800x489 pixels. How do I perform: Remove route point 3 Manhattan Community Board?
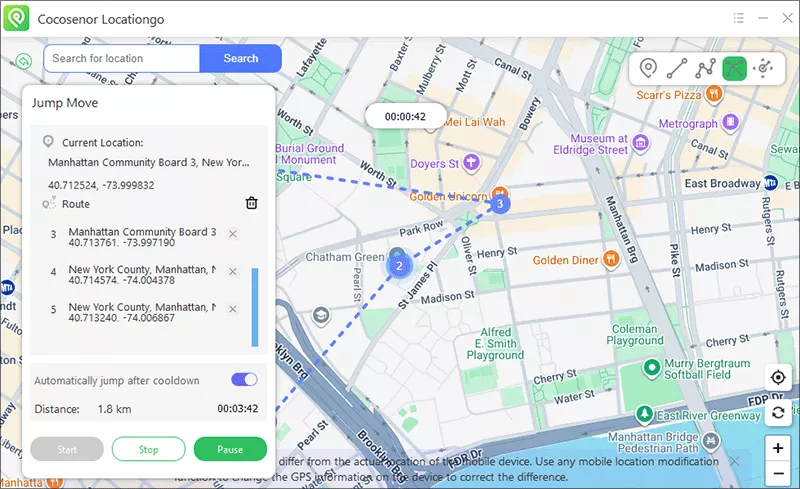point(233,234)
